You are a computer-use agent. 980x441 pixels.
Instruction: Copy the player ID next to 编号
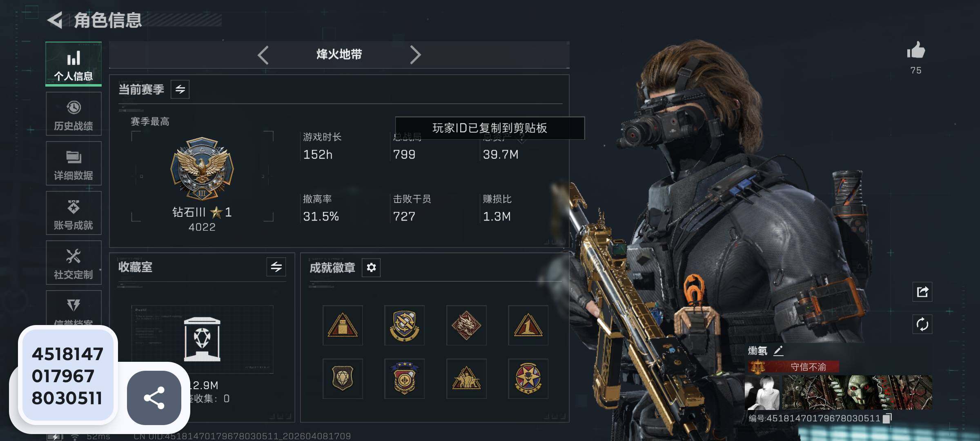coord(887,419)
